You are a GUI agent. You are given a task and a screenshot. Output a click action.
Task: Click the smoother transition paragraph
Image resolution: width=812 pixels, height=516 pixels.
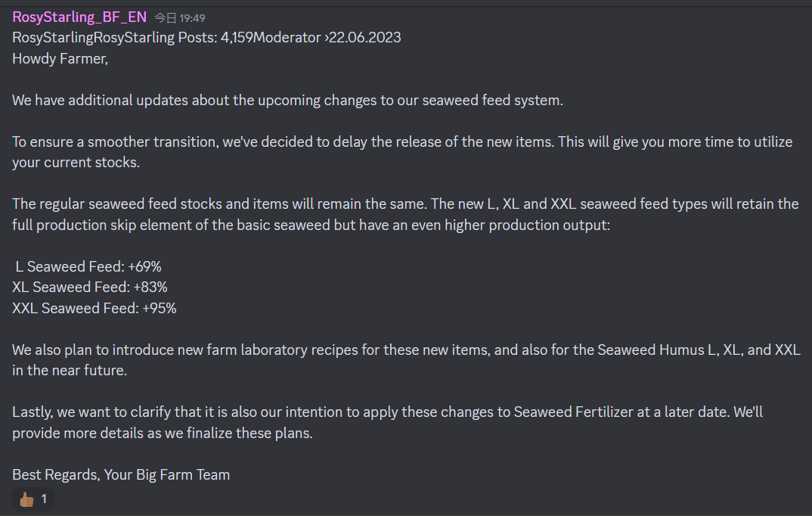(402, 152)
